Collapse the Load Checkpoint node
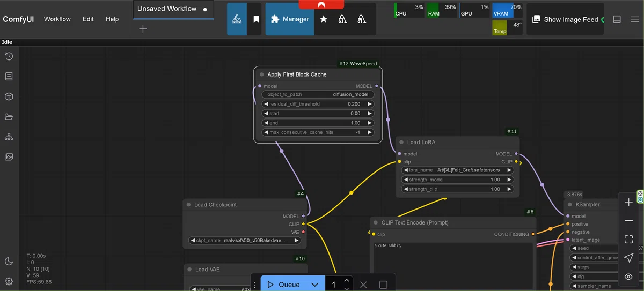This screenshot has width=644, height=291. 188,204
